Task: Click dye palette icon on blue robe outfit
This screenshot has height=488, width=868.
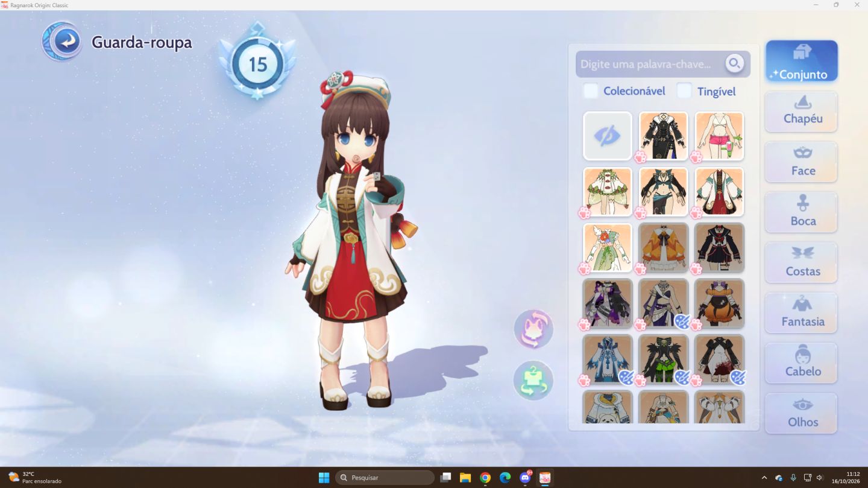Action: click(626, 378)
